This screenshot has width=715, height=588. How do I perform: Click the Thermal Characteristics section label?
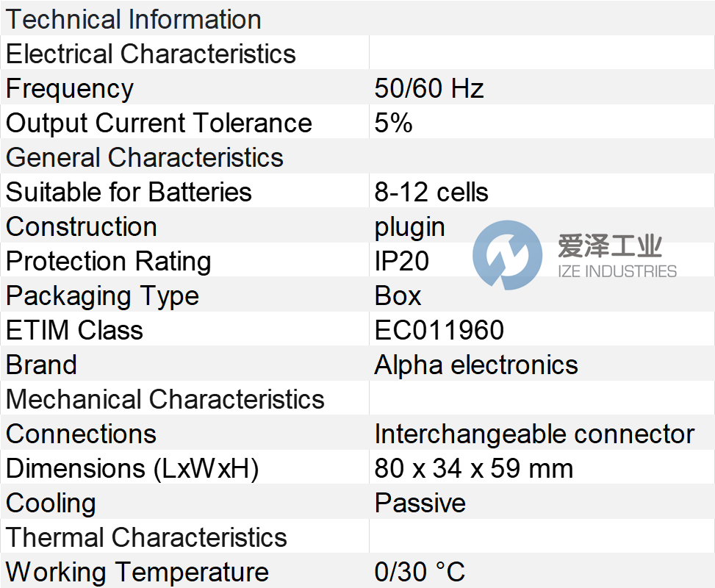(x=146, y=537)
